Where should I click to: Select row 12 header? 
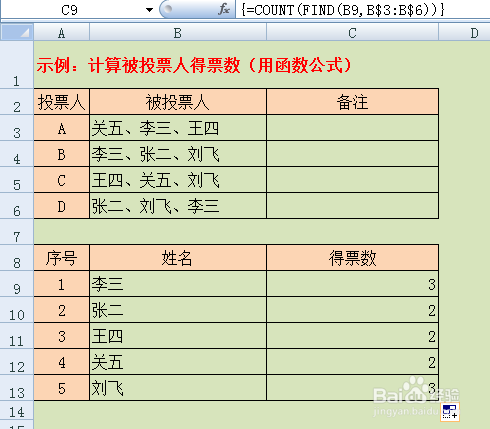point(17,362)
